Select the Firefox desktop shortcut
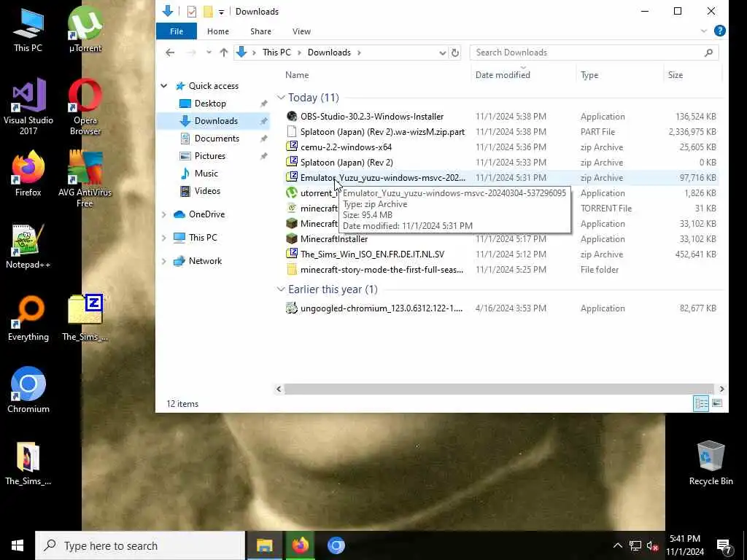 [x=28, y=174]
